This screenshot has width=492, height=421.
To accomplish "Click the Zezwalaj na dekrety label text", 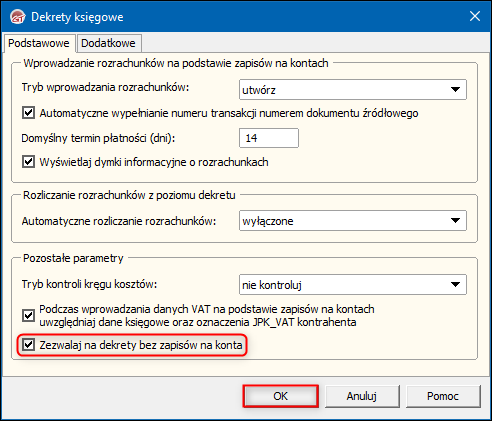I will coord(141,345).
